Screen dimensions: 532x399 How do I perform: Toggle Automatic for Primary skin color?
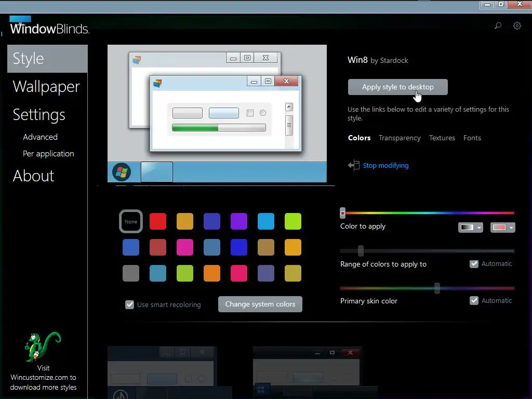coord(474,301)
